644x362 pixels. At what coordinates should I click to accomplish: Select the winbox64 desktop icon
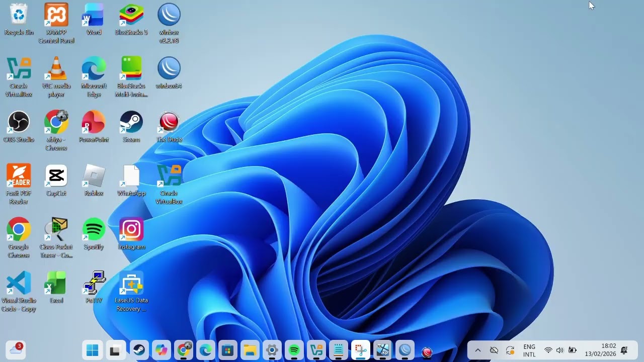169,73
